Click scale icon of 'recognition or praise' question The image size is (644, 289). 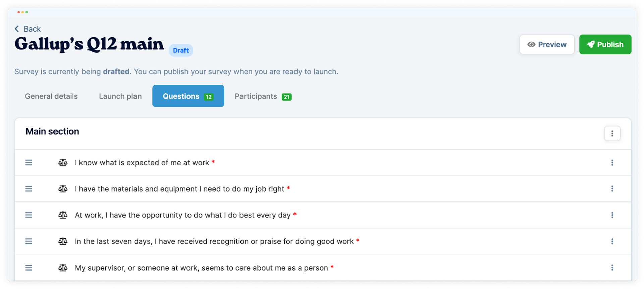pyautogui.click(x=63, y=241)
